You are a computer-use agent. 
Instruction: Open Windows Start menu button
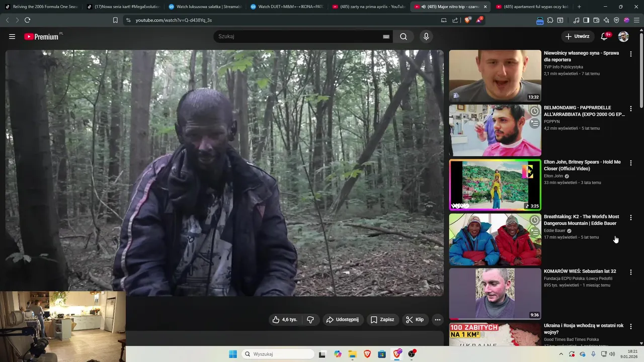click(233, 354)
